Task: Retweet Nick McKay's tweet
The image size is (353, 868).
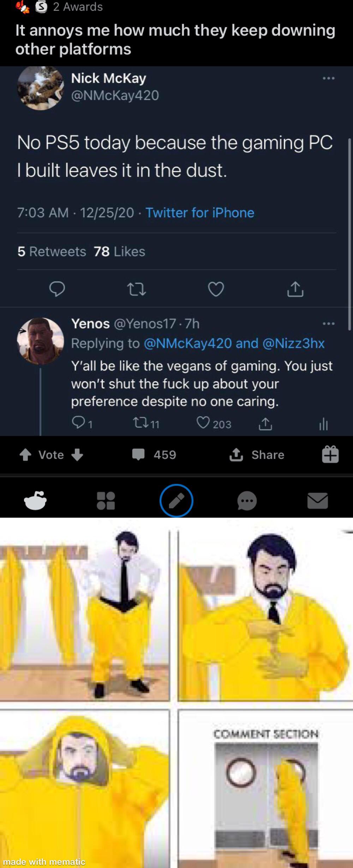Action: (136, 289)
